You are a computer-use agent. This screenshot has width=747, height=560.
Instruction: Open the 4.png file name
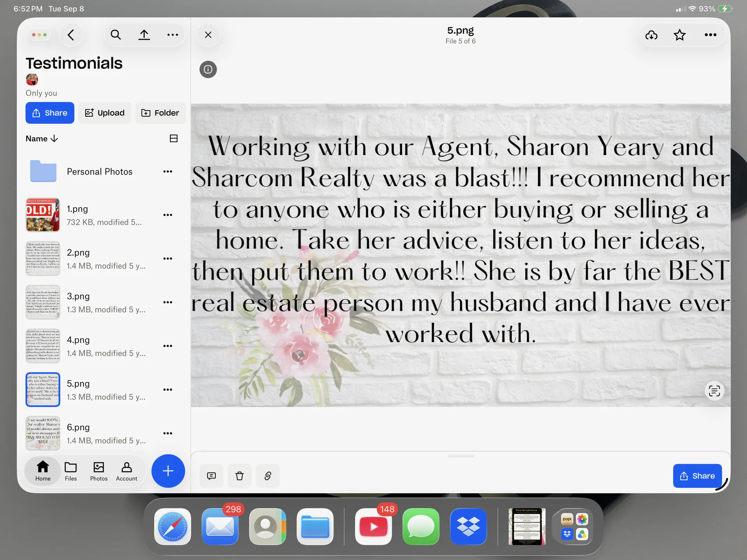pyautogui.click(x=78, y=340)
